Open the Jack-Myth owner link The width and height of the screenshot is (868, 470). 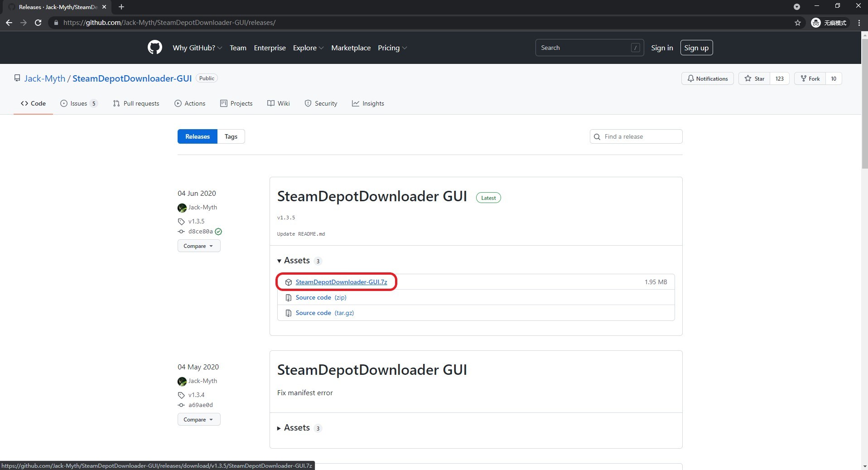click(x=45, y=78)
